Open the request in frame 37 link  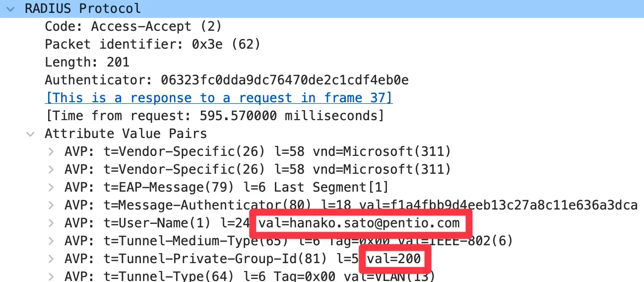(218, 98)
